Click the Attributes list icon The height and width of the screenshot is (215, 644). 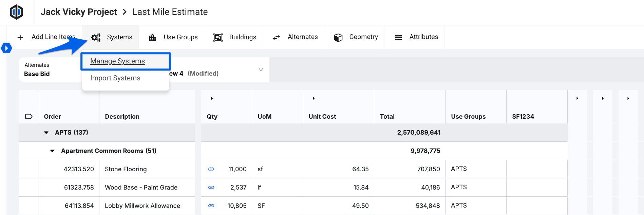click(x=398, y=37)
